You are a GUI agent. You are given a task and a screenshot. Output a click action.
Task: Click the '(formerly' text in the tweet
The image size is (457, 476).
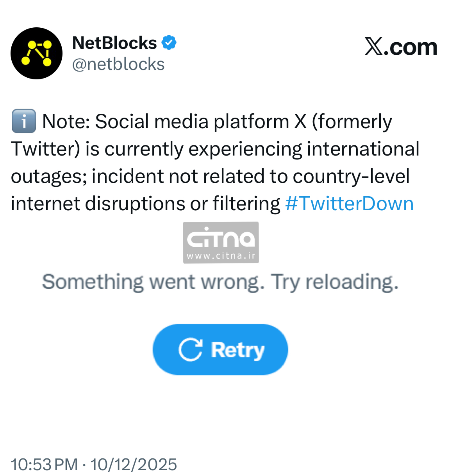(352, 121)
